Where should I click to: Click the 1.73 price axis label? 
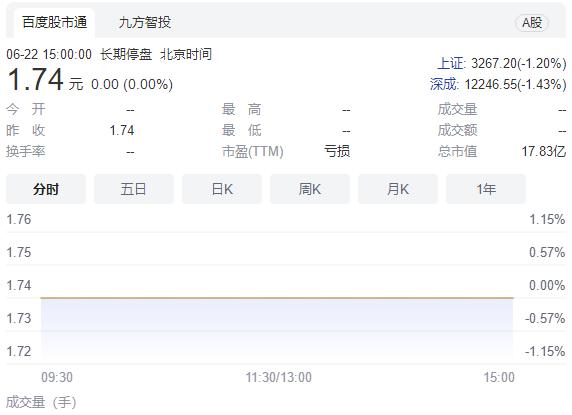click(19, 318)
